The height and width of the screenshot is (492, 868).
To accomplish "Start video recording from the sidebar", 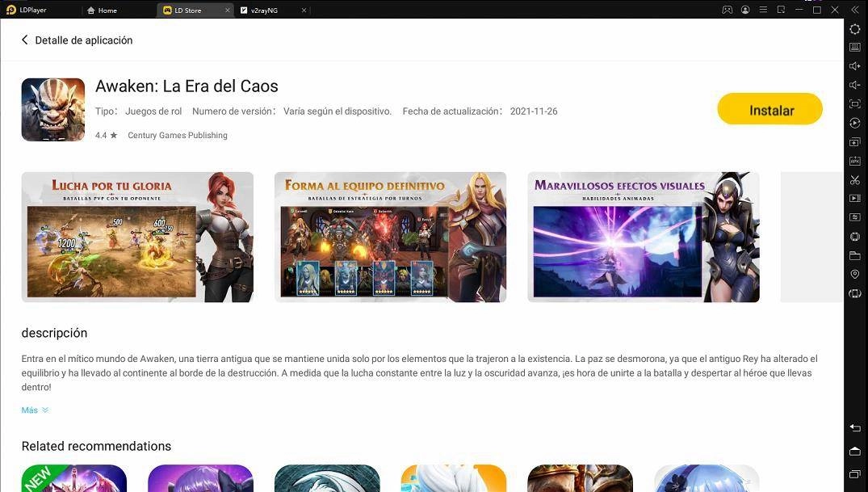I will pos(855,199).
